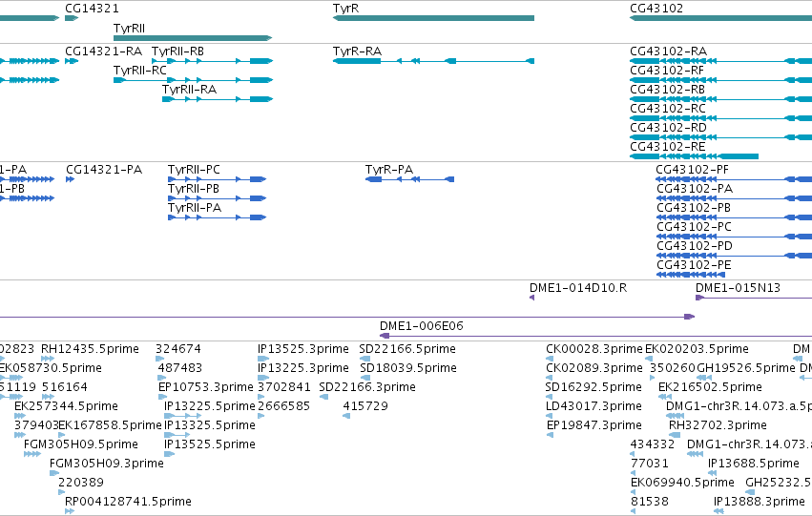Viewport: 812px width, 516px height.
Task: Click the EK167858.5prime EST label
Action: [110, 426]
